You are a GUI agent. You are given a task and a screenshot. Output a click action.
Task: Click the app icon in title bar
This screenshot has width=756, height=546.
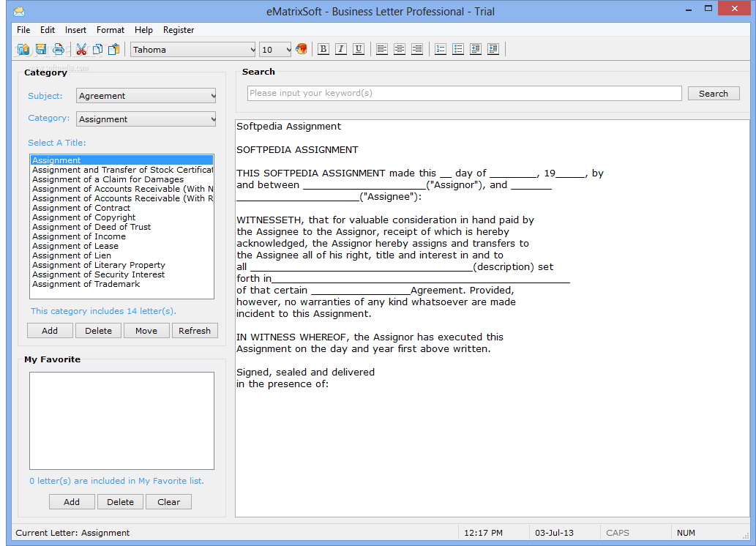click(x=19, y=11)
